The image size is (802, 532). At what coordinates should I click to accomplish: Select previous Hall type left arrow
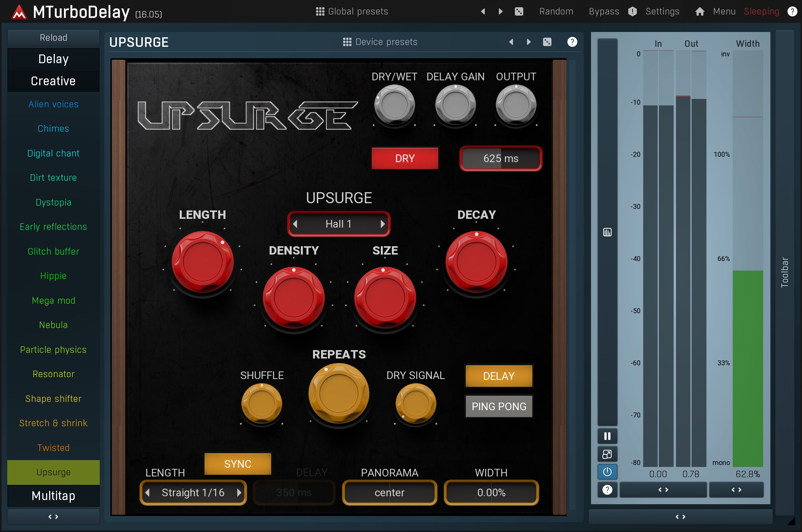(x=295, y=224)
